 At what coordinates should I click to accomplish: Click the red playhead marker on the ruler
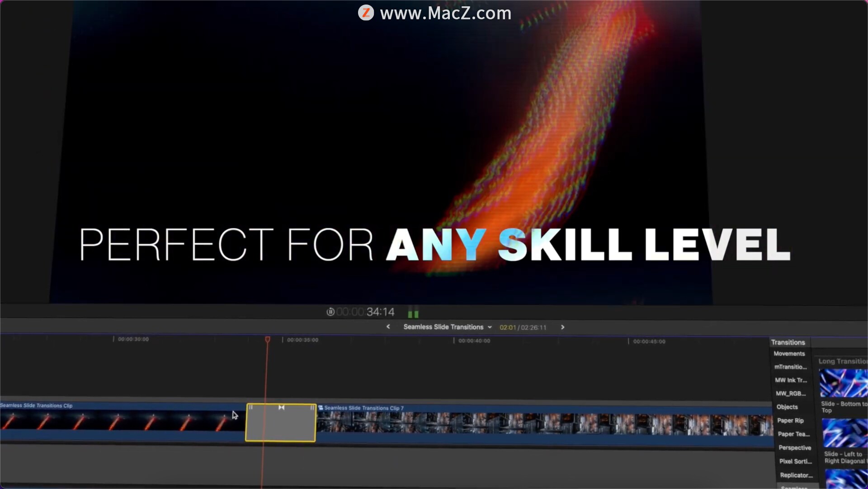click(267, 339)
